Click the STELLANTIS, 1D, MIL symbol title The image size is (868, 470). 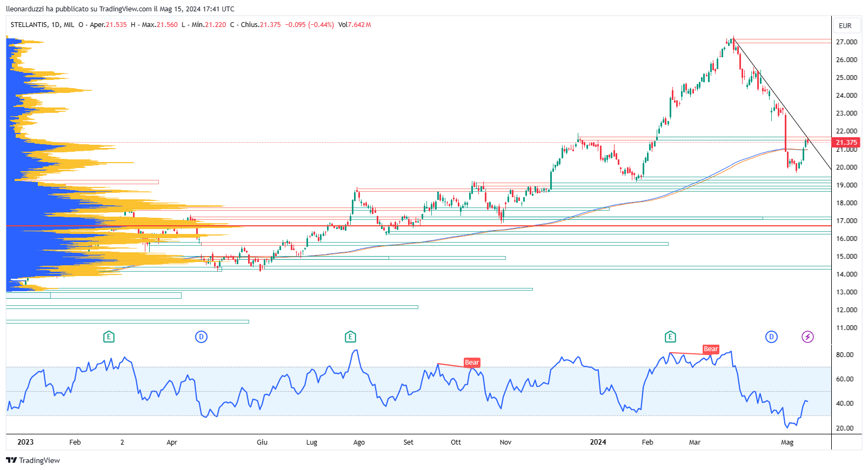tap(42, 25)
